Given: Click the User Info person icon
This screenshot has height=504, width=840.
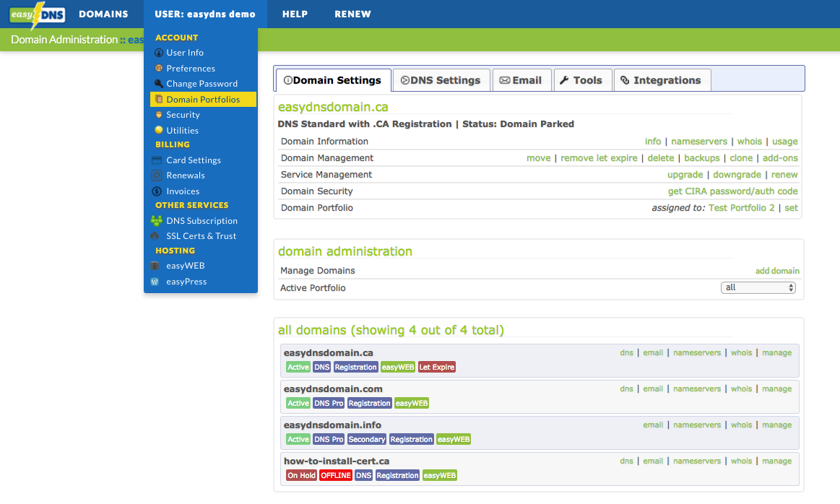Looking at the screenshot, I should click(159, 53).
